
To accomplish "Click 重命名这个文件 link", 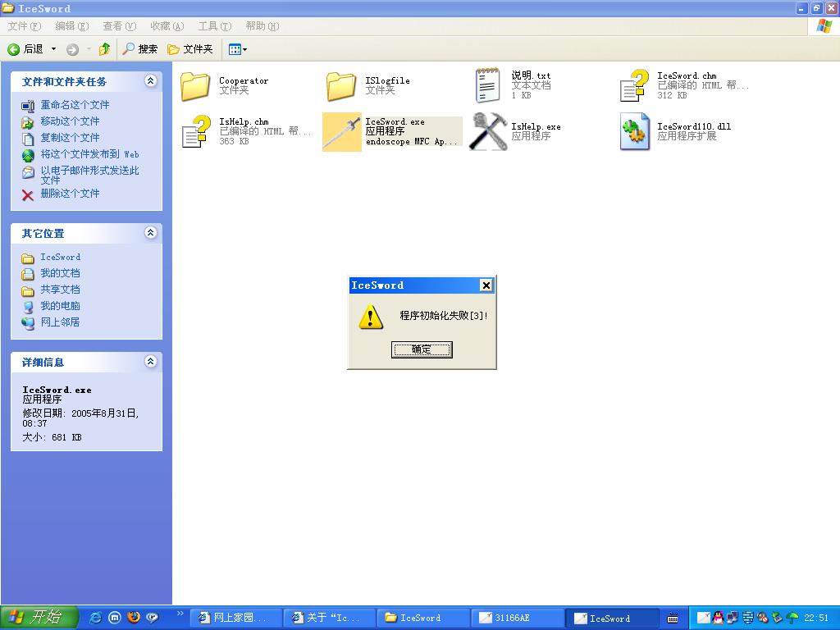I will 75,105.
